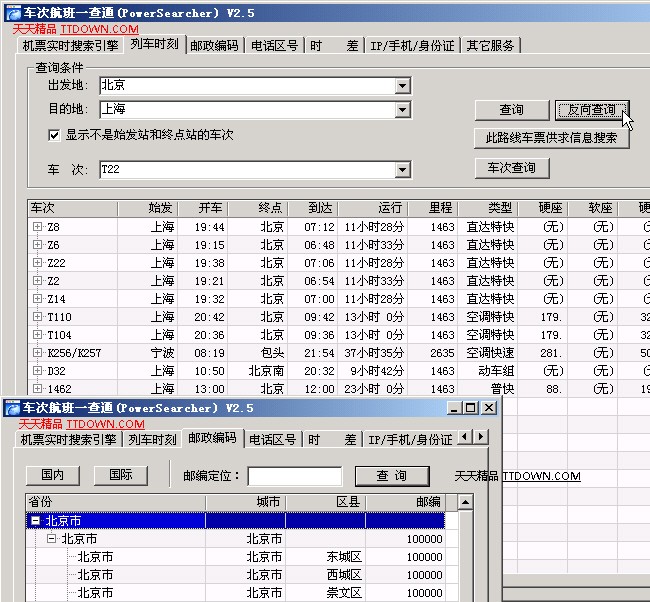Screen dimensions: 650x602
Task: Sort by the 运行 column header
Action: (374, 208)
